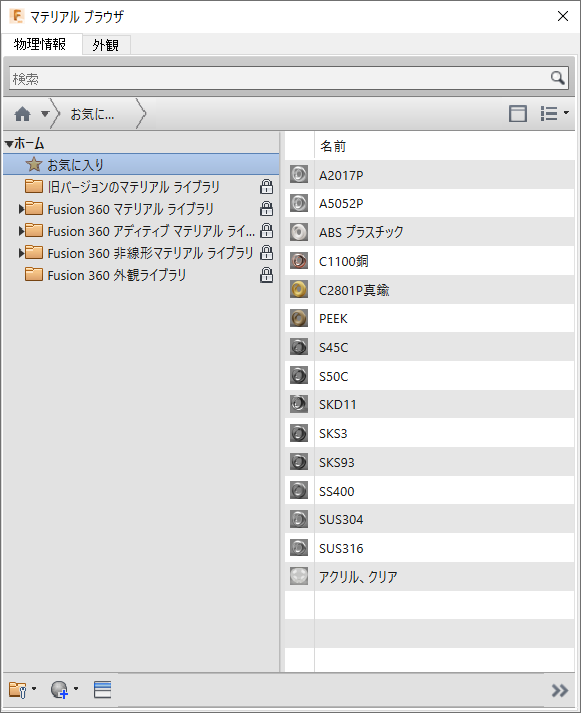Expand Fusion 360 非線形マテリアル ライブラリ folder
This screenshot has height=713, width=581.
(21, 253)
